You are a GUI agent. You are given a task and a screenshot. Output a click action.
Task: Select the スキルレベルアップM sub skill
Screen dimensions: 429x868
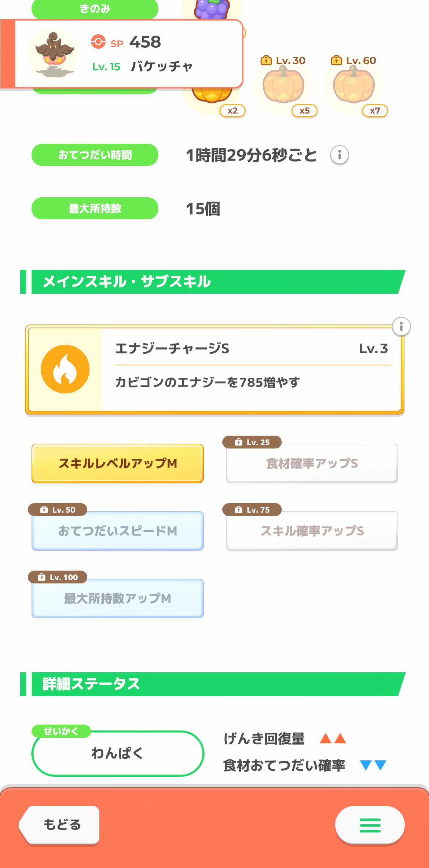(x=118, y=464)
